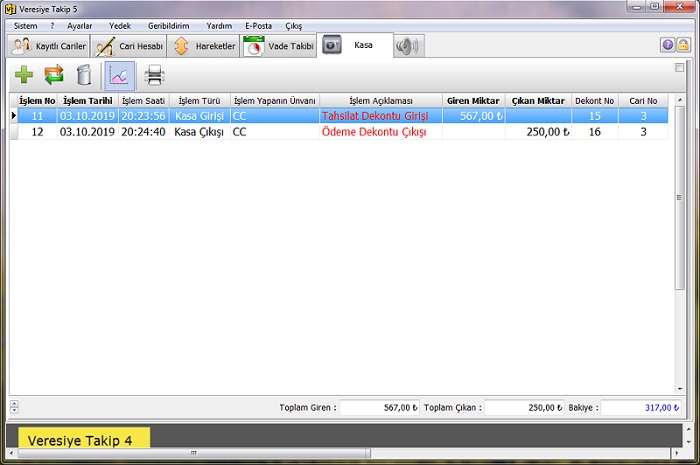
Task: Click Dekont No 16 cell
Action: [595, 132]
